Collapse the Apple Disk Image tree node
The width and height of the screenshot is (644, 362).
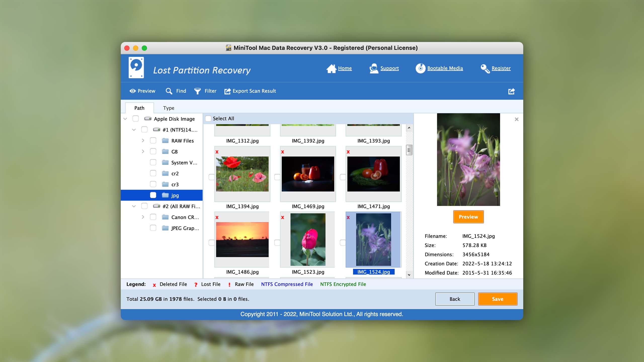click(125, 119)
